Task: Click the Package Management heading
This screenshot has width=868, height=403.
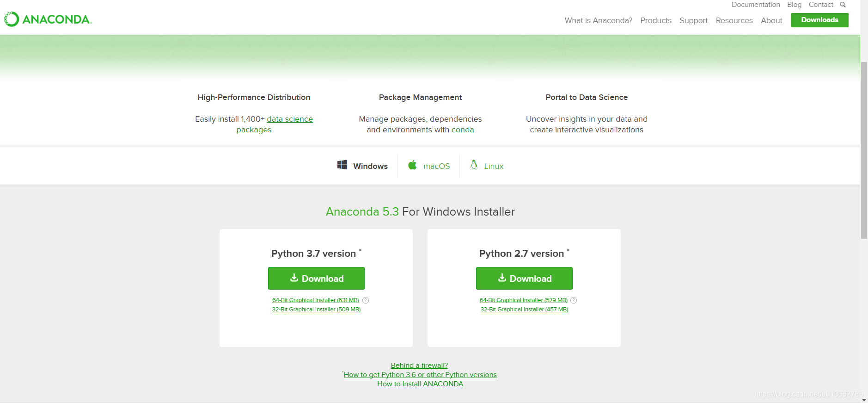Action: point(420,97)
